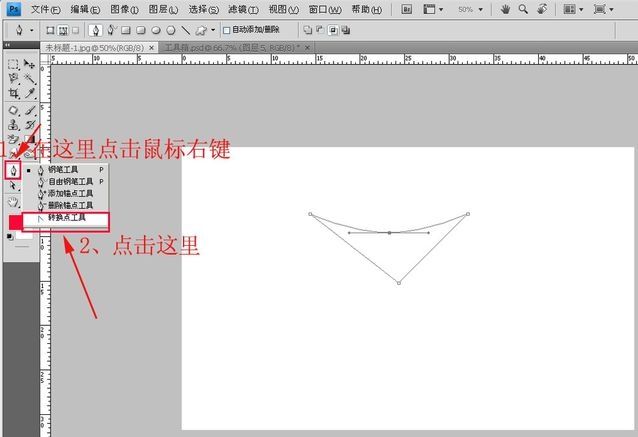This screenshot has width=638, height=437.
Task: Open the 窗口(W) menu
Action: (325, 9)
